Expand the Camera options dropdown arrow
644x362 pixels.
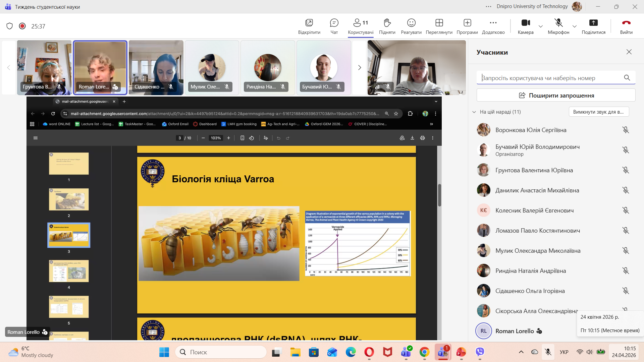(541, 26)
